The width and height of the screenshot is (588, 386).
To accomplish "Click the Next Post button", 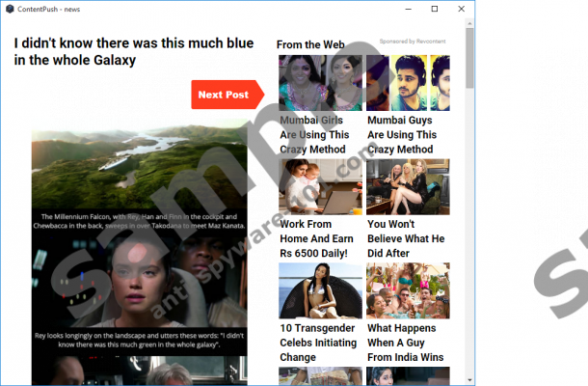I will point(225,95).
